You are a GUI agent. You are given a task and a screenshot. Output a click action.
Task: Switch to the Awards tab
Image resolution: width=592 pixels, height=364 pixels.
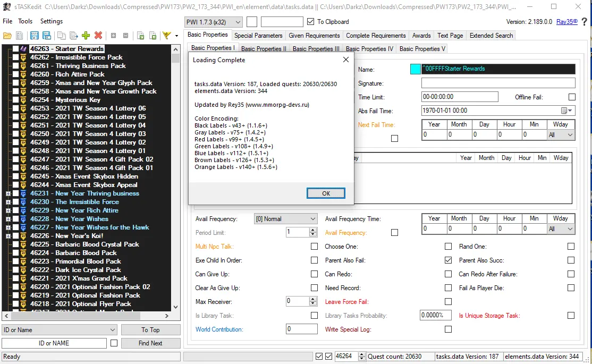(x=421, y=36)
